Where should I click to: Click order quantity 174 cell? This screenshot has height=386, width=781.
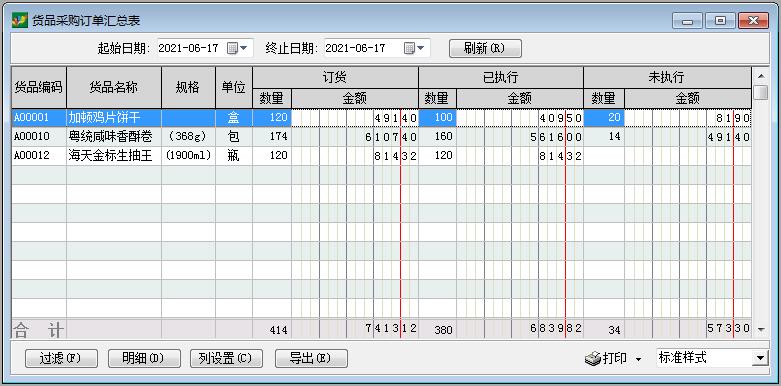[272, 137]
